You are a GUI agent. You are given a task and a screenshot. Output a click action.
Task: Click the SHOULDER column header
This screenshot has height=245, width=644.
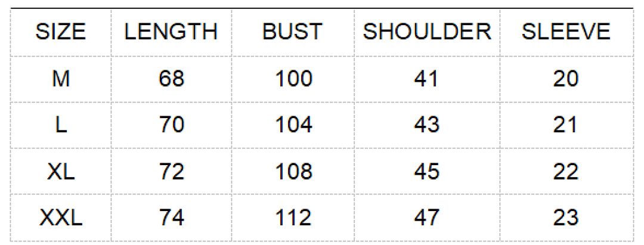[427, 32]
